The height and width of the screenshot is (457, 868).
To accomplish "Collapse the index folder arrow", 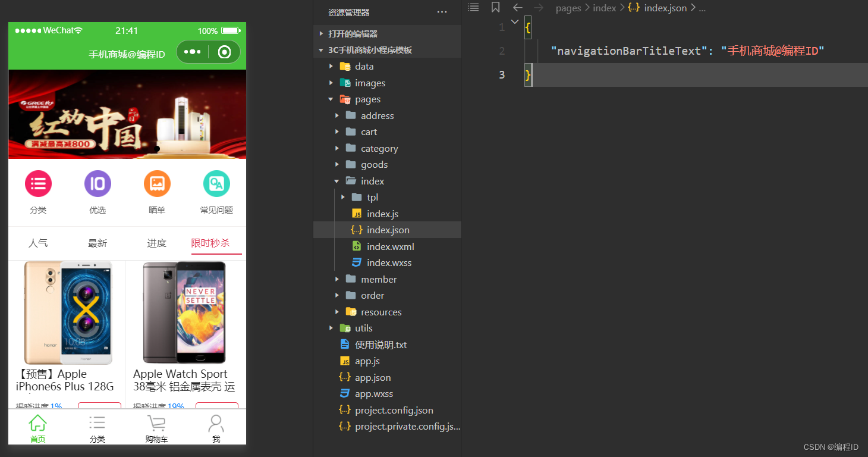I will (x=337, y=181).
